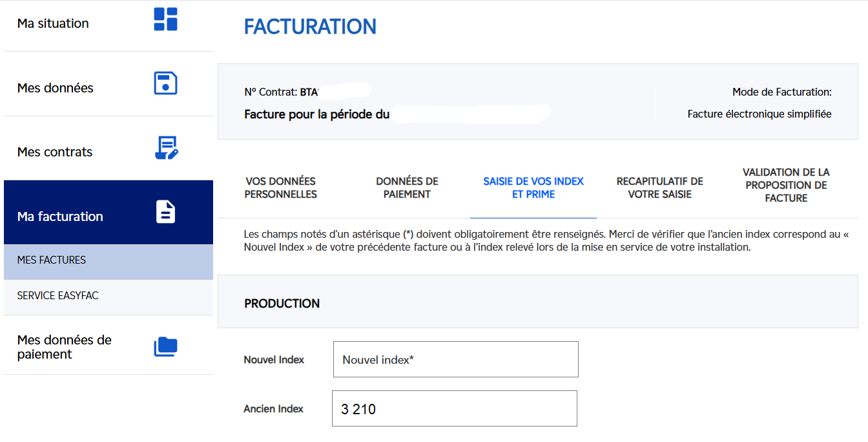Image resolution: width=868 pixels, height=442 pixels.
Task: Open the SERVICE EASYFAC submenu item
Action: 58,295
